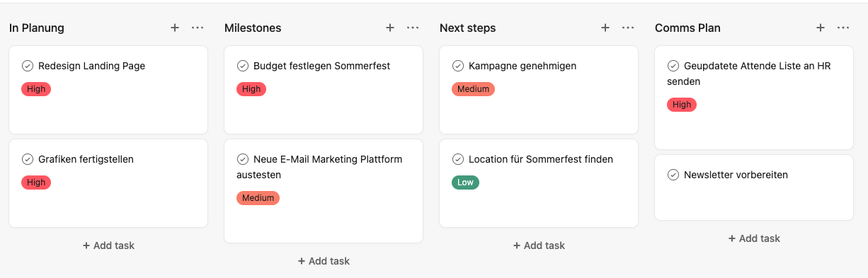Image resolution: width=868 pixels, height=278 pixels.
Task: Check off Geupdatete Attende Liste task
Action: point(673,66)
